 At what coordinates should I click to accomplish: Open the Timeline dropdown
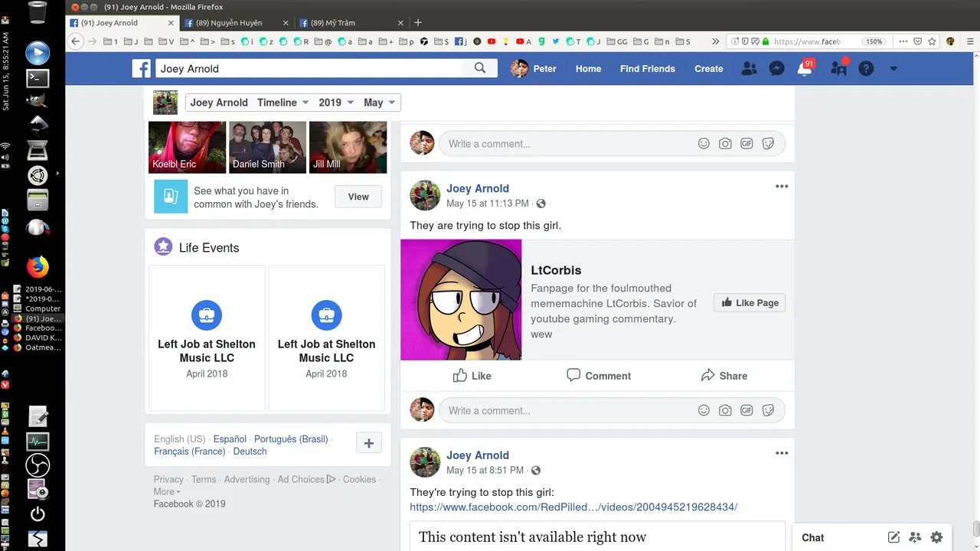[x=283, y=103]
